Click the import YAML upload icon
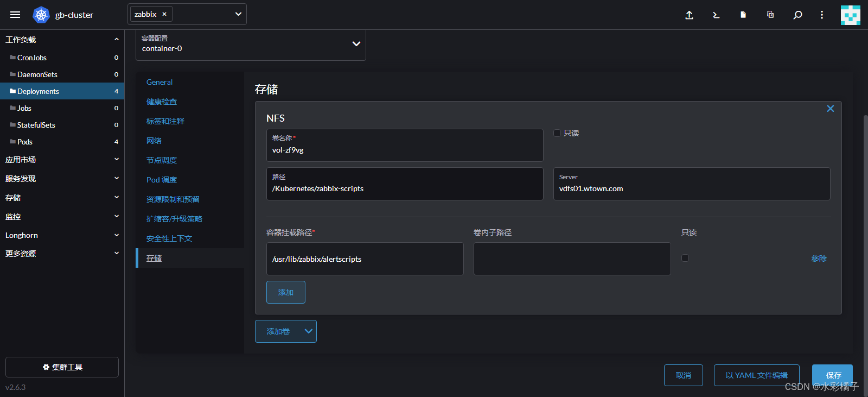 point(689,15)
